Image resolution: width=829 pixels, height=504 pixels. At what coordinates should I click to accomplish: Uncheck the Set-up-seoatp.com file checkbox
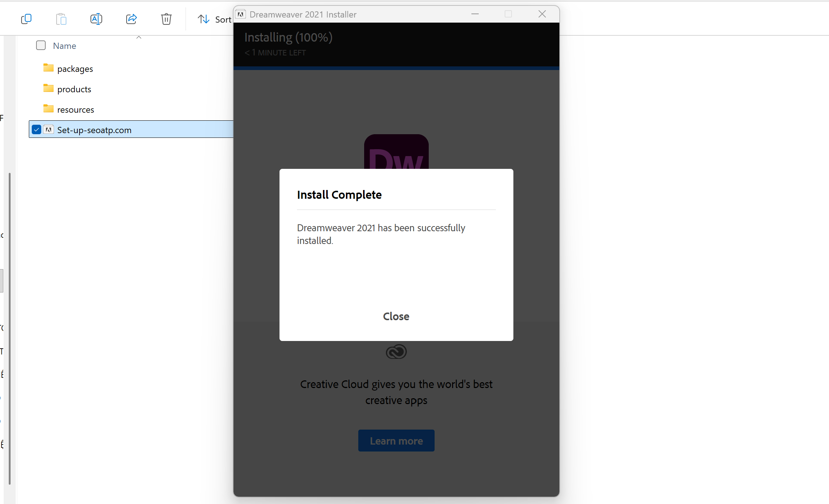(x=36, y=129)
